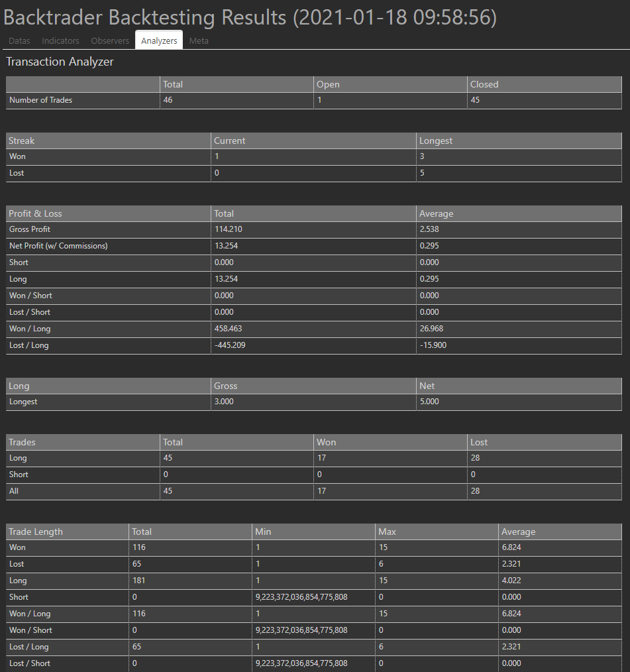Viewport: 630px width, 672px height.
Task: Open the Indicators tab
Action: point(60,40)
